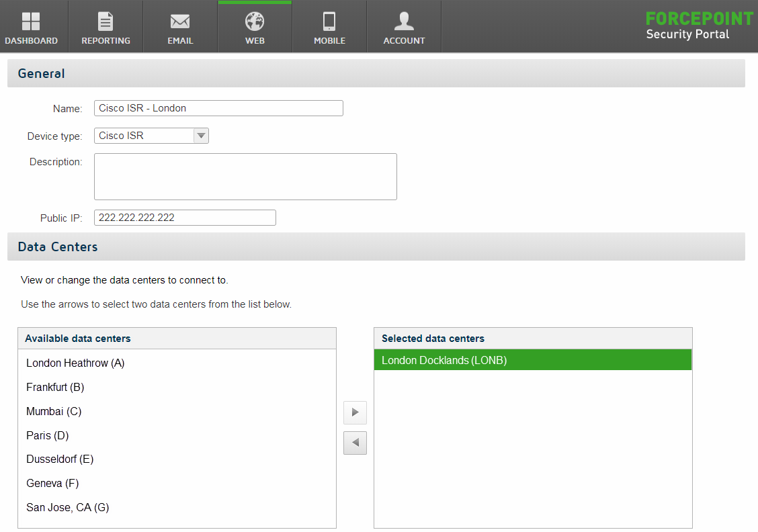
Task: Open the Account section
Action: click(404, 27)
